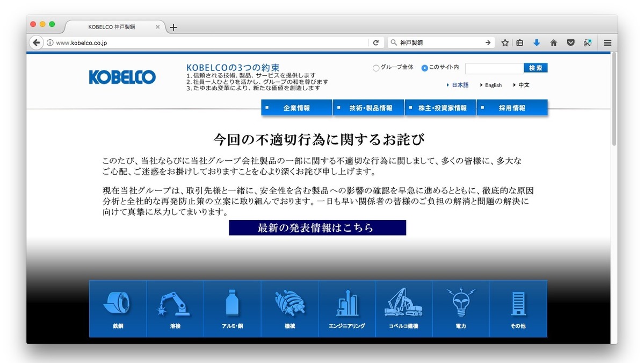Open the 電力 light bulb icon tile
Screen dimensions: 644x363
pyautogui.click(x=461, y=308)
